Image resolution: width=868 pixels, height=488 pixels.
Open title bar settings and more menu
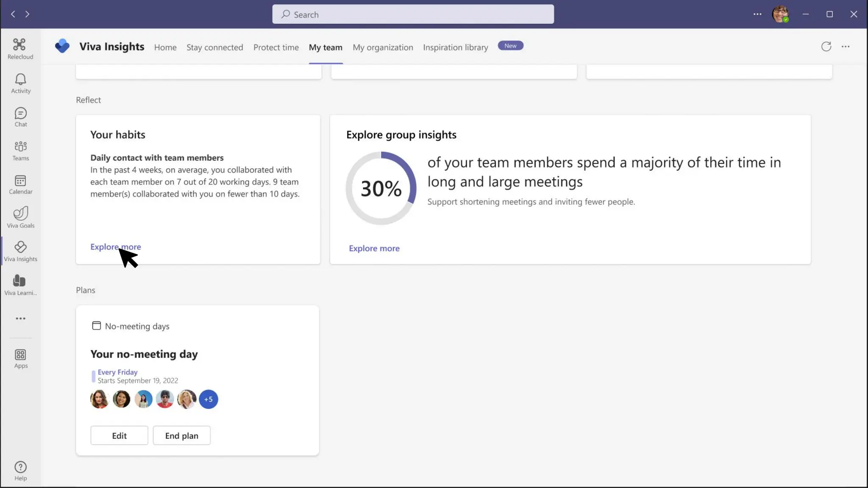pyautogui.click(x=757, y=14)
